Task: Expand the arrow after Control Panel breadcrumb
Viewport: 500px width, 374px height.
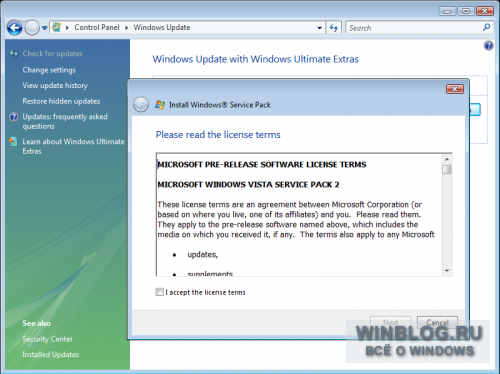Action: point(127,28)
